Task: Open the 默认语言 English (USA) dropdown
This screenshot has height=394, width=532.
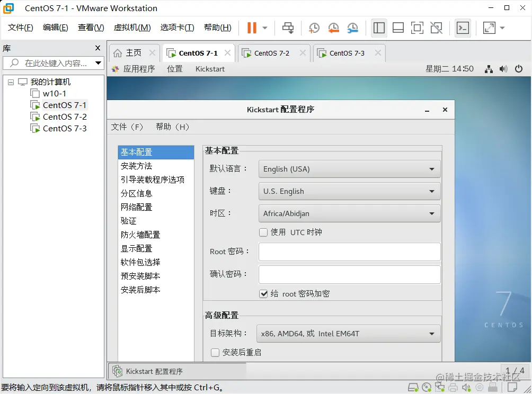Action: tap(350, 169)
